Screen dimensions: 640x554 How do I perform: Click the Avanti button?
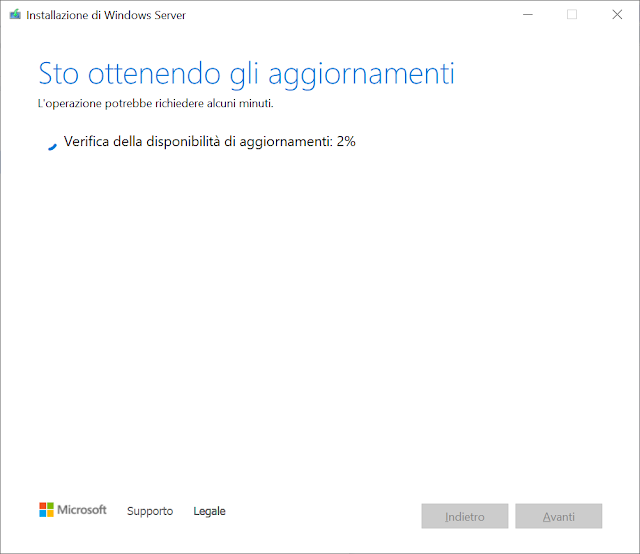pos(559,516)
